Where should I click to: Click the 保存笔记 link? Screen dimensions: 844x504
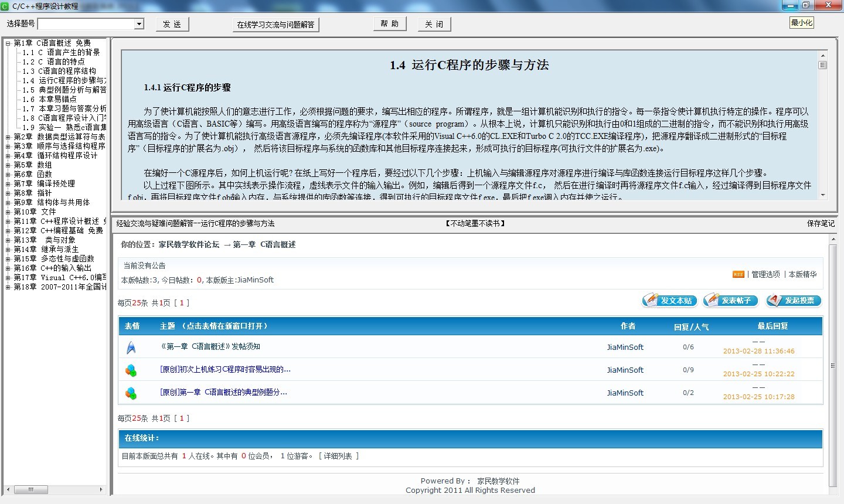(821, 223)
